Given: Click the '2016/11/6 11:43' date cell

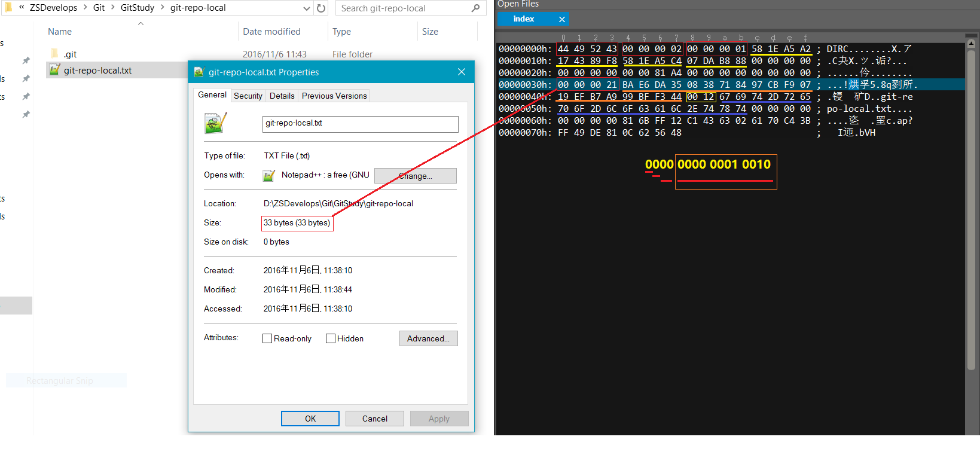Looking at the screenshot, I should click(x=274, y=54).
